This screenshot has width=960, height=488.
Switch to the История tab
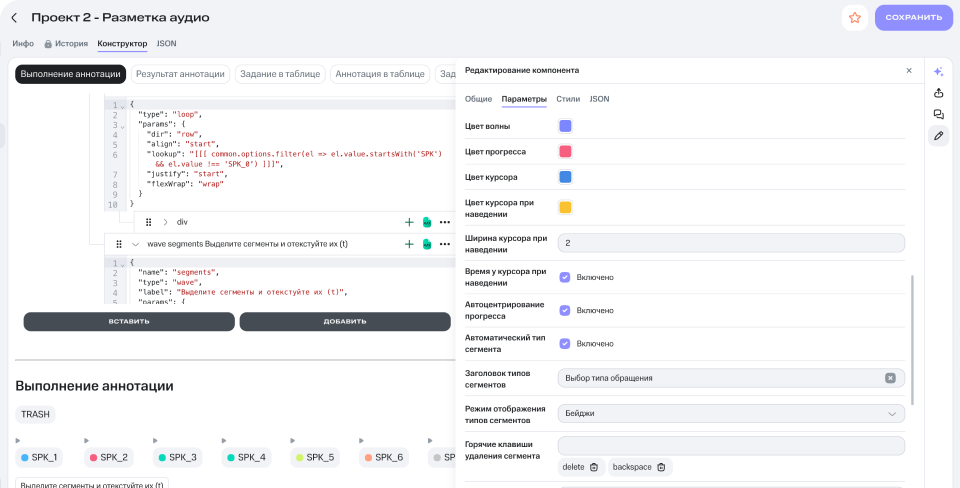(66, 43)
